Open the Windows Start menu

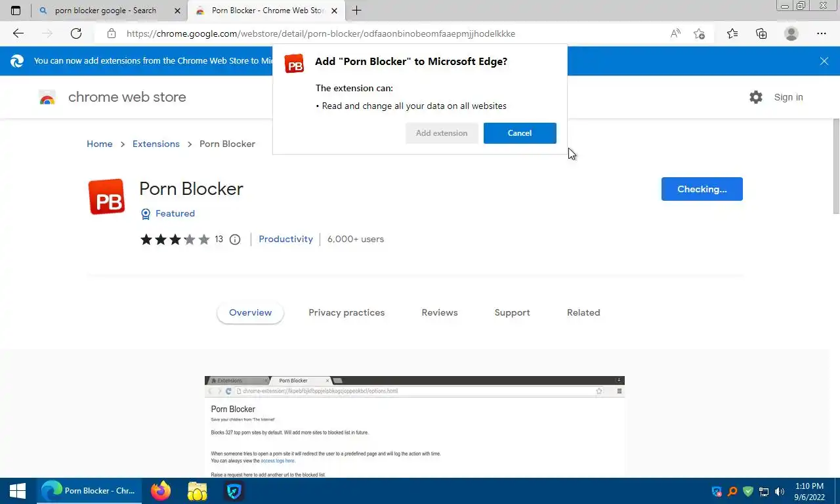(18, 491)
